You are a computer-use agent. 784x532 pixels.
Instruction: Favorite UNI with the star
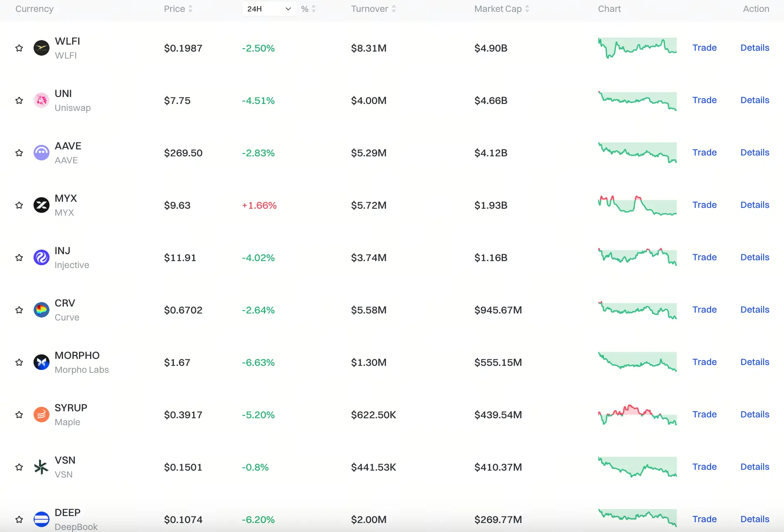(19, 101)
